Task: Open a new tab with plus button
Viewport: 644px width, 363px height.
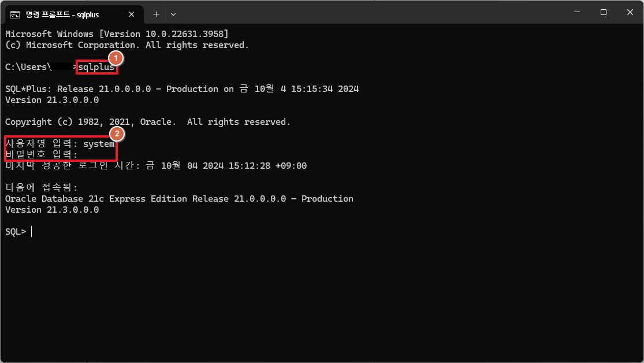Action: tap(156, 14)
